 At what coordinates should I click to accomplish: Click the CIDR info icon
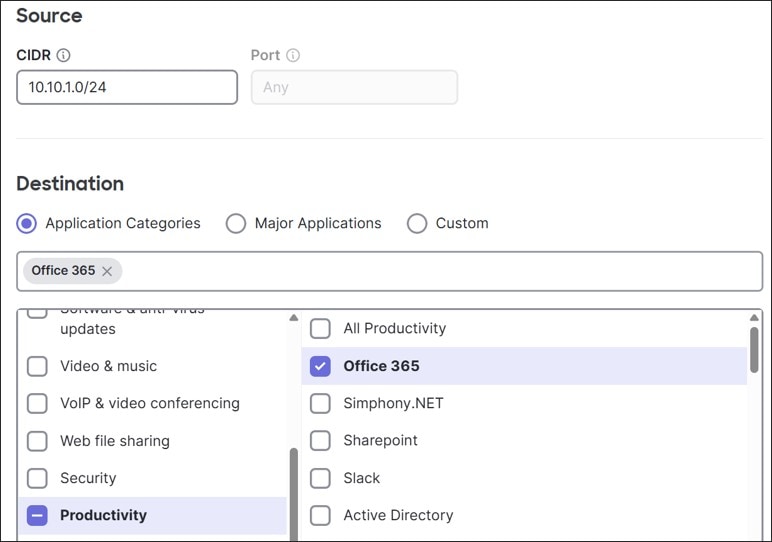64,56
